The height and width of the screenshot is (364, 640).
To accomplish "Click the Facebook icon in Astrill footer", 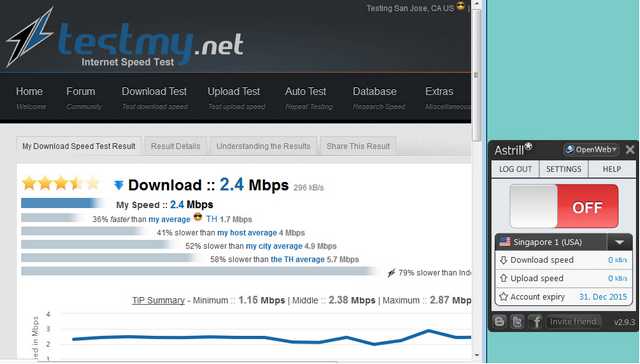I will (x=535, y=322).
